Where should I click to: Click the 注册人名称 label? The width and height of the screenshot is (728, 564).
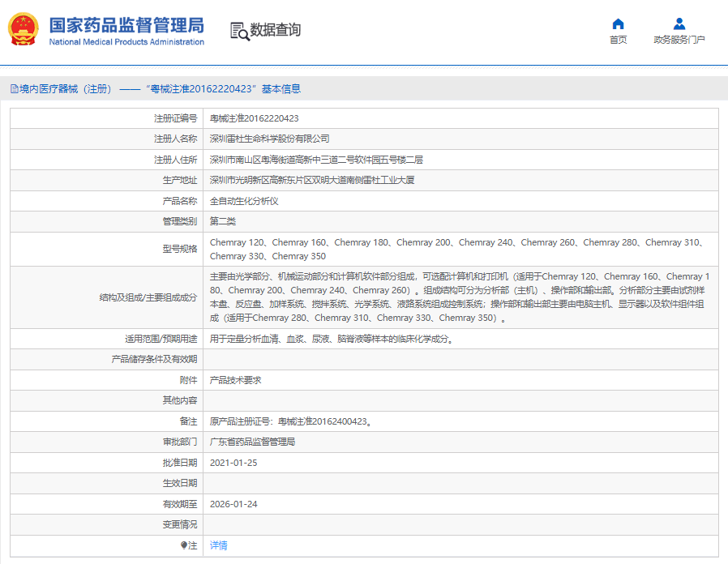[x=175, y=139]
